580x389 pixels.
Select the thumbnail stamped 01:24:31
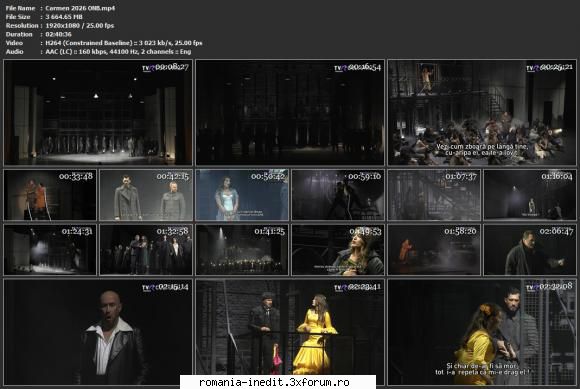click(x=50, y=250)
